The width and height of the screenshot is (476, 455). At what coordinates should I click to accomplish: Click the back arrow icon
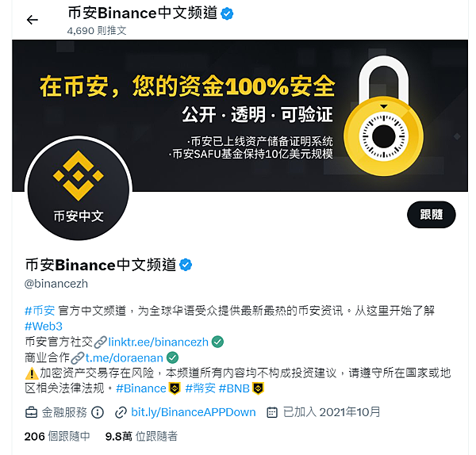[x=33, y=20]
